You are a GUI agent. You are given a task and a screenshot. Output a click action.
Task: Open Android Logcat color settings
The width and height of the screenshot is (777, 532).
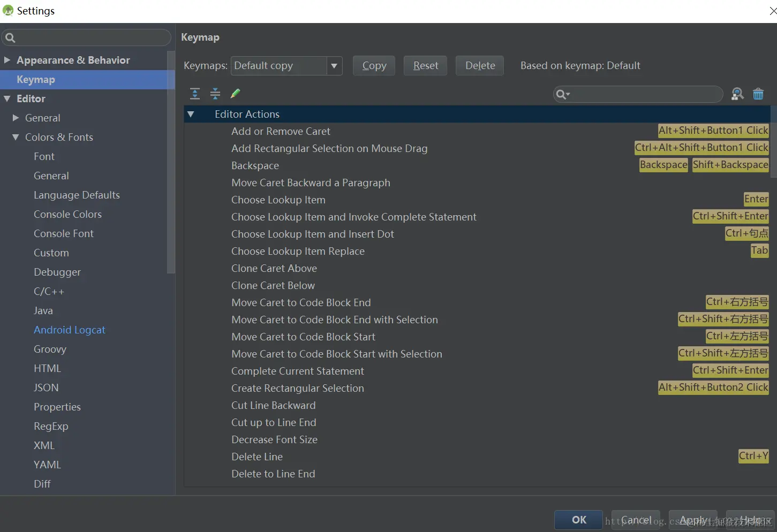click(x=69, y=330)
